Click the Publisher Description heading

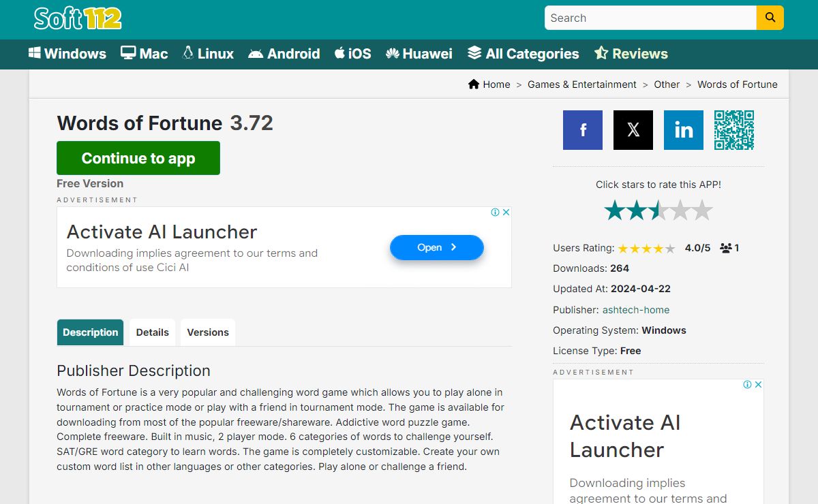point(134,371)
